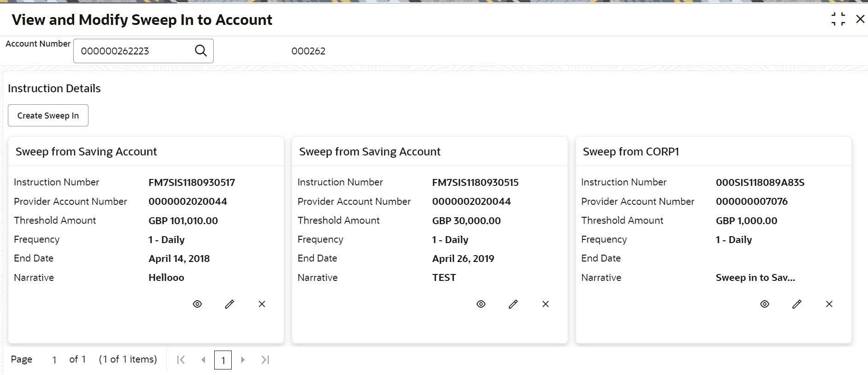Click the search icon in Account Number field

tap(201, 51)
